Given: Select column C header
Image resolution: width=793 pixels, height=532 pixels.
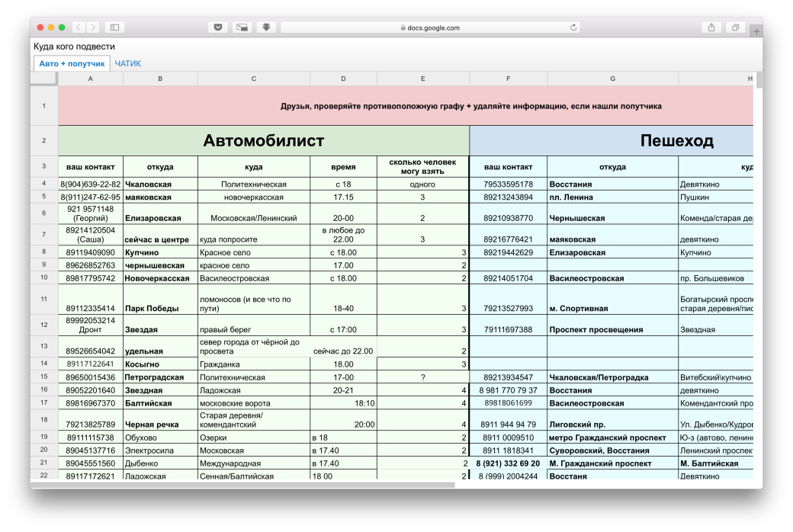Looking at the screenshot, I should click(x=254, y=79).
